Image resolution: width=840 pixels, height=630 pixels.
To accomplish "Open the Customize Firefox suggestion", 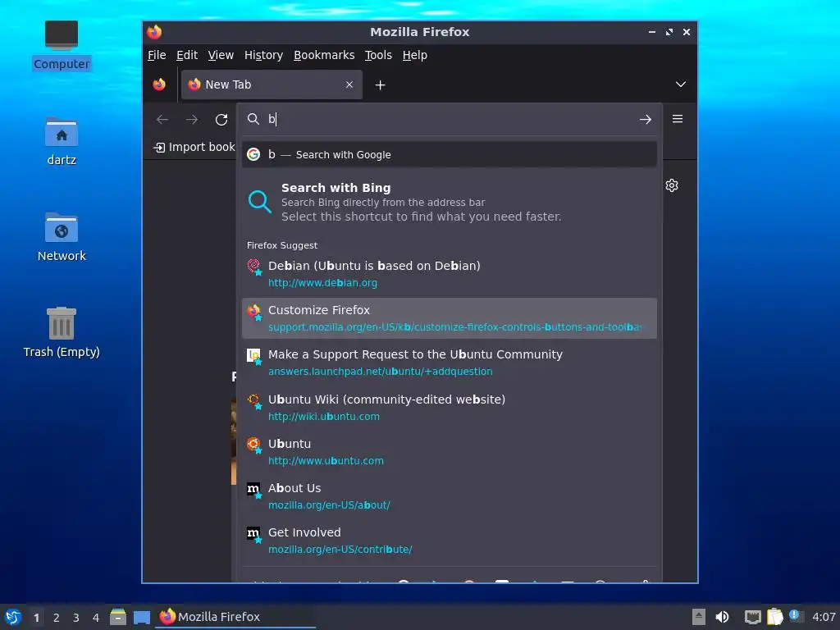I will pyautogui.click(x=450, y=318).
